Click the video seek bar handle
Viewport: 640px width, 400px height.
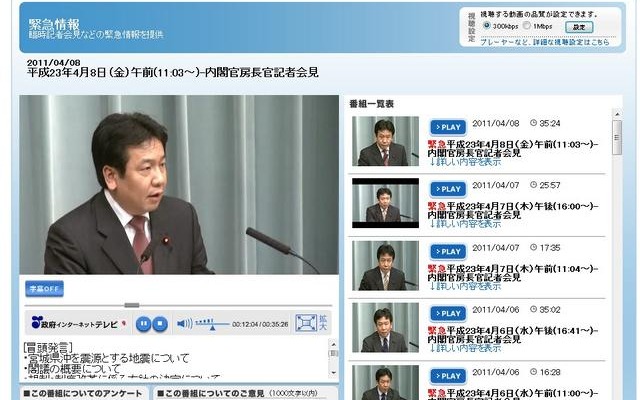(132, 305)
